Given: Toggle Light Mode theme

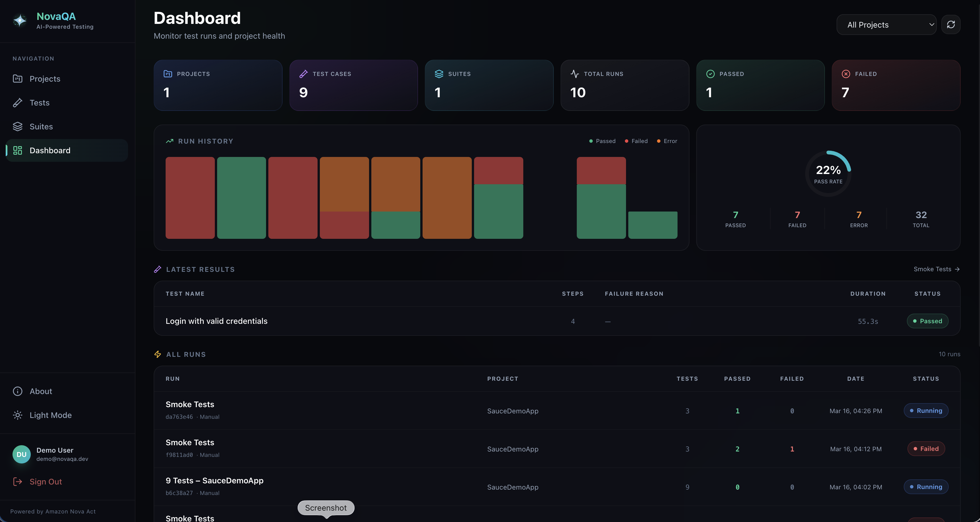Looking at the screenshot, I should [50, 415].
